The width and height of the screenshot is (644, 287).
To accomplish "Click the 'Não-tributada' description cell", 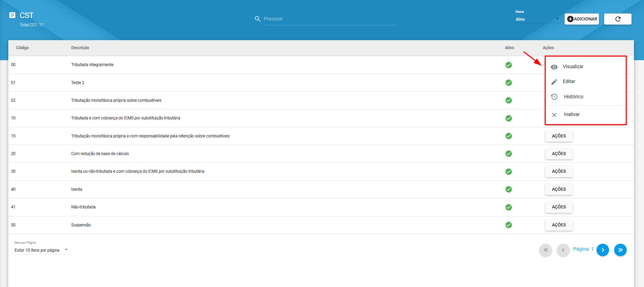I will point(83,207).
